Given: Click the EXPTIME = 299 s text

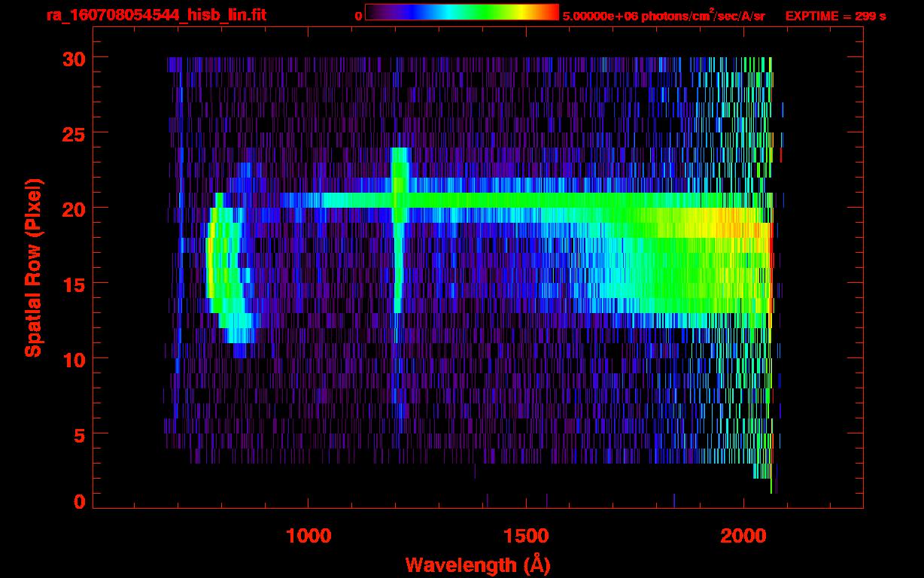Looking at the screenshot, I should [835, 16].
